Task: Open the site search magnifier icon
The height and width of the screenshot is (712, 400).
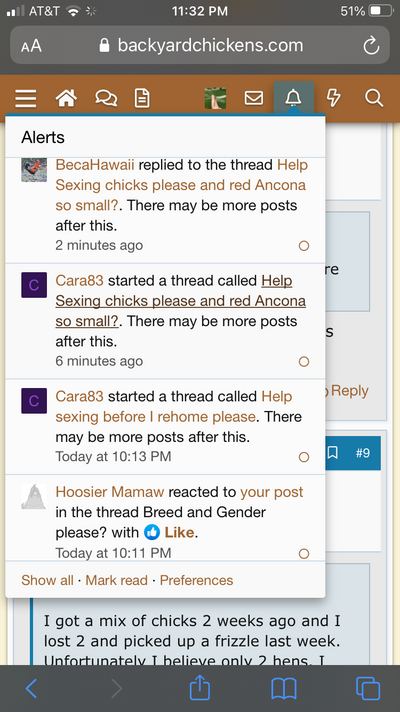Action: point(374,98)
